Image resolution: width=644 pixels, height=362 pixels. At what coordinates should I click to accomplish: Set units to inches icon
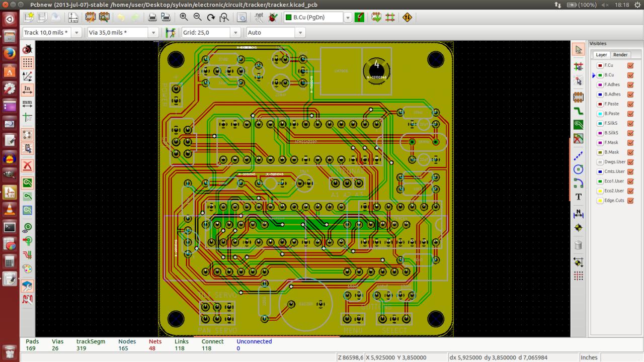(x=28, y=90)
